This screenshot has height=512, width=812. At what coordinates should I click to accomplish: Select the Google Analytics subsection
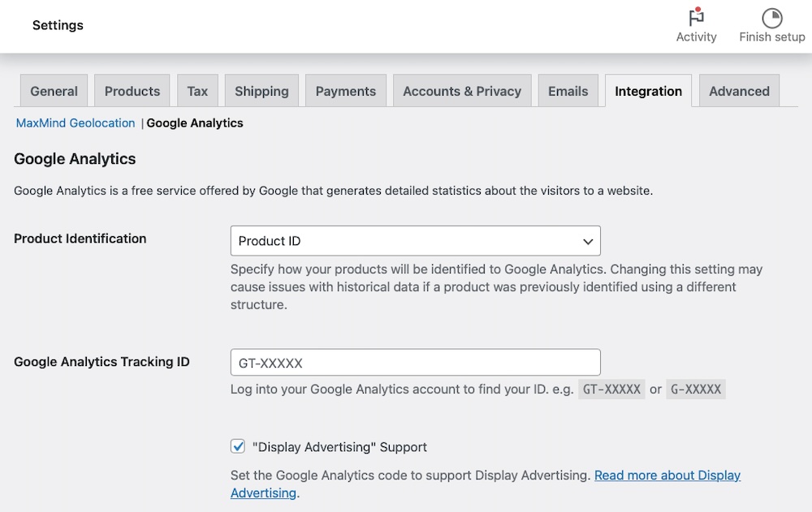195,123
